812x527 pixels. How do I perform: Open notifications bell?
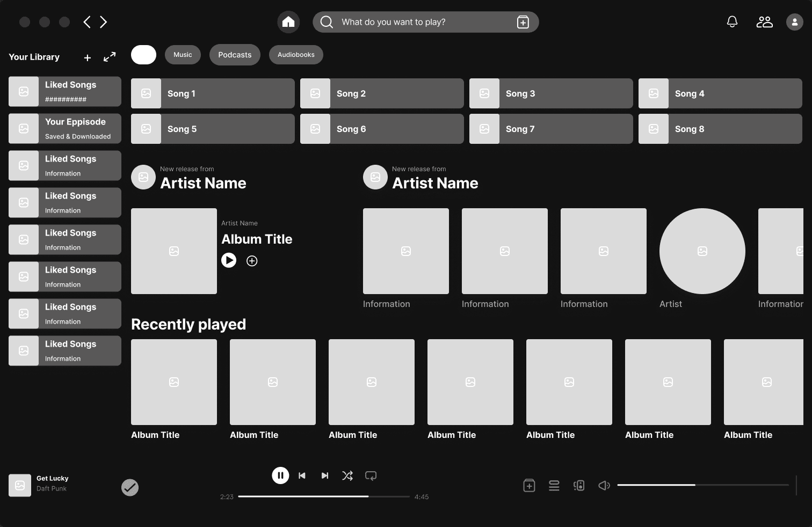click(732, 22)
